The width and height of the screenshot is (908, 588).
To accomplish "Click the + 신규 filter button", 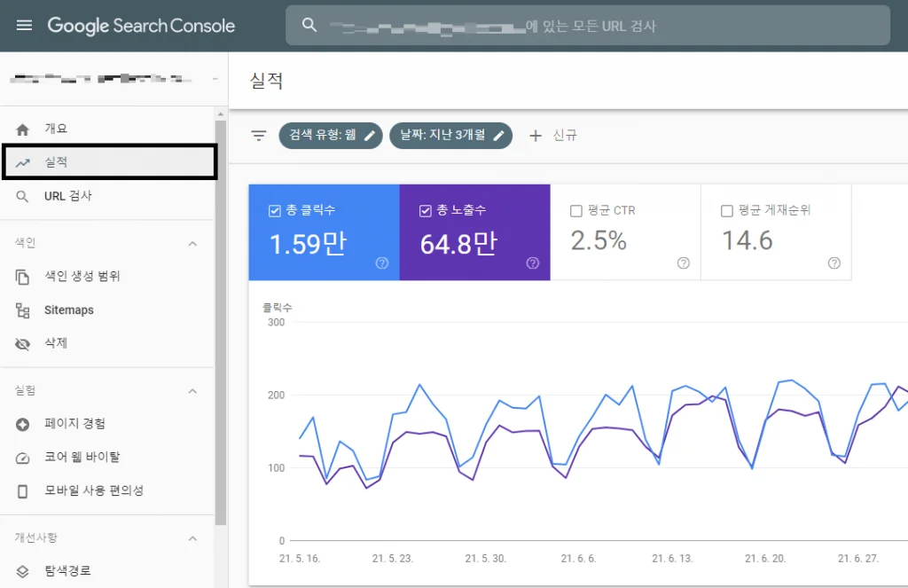I will (553, 136).
